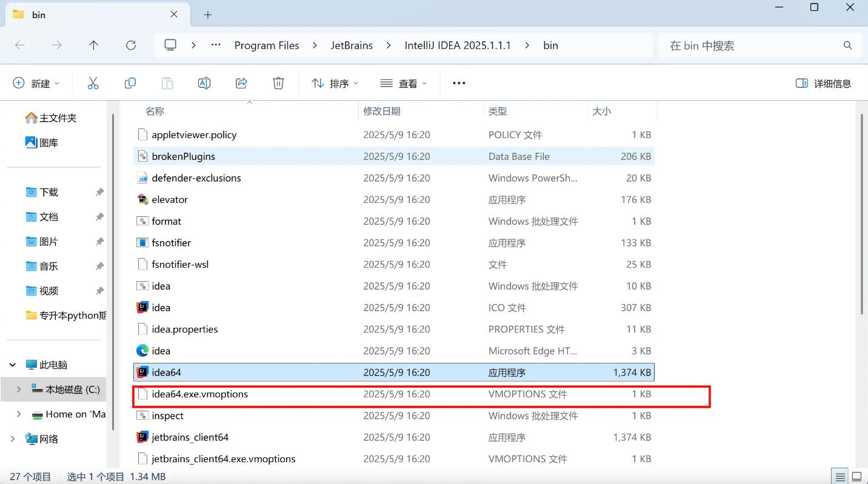Select the appletviewer.policy file

pos(394,134)
